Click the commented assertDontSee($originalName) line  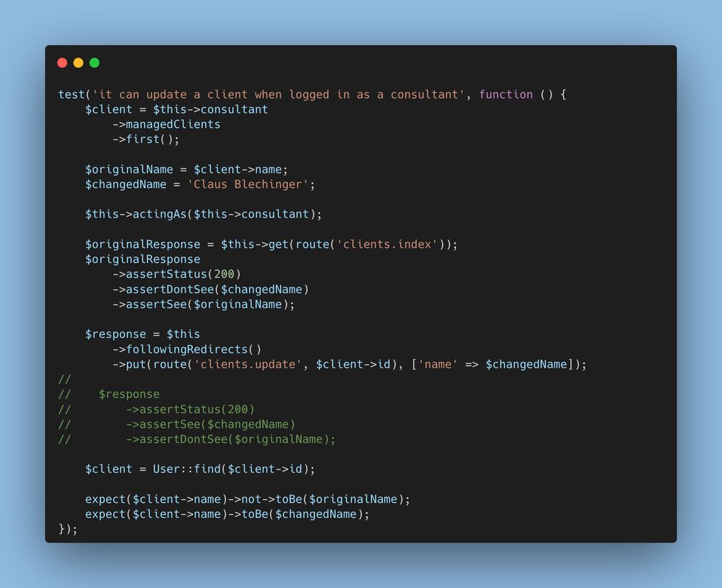point(231,439)
